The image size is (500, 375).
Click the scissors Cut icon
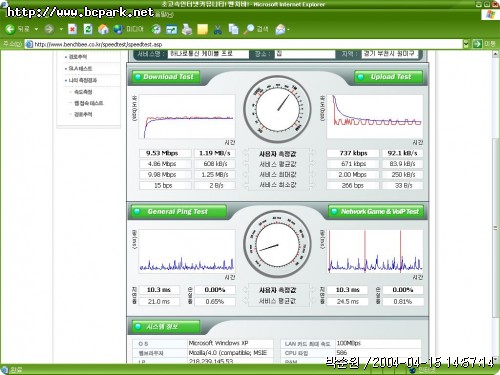pos(218,29)
